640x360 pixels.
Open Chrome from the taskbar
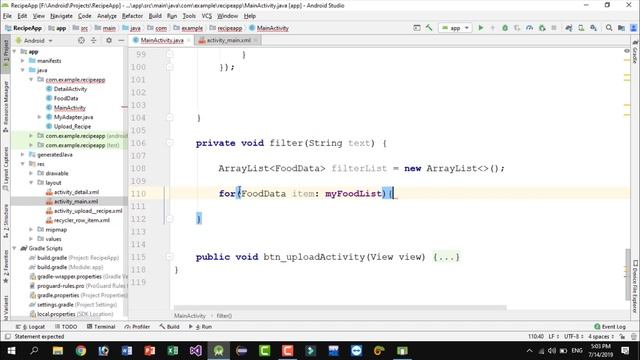pyautogui.click(x=80, y=350)
